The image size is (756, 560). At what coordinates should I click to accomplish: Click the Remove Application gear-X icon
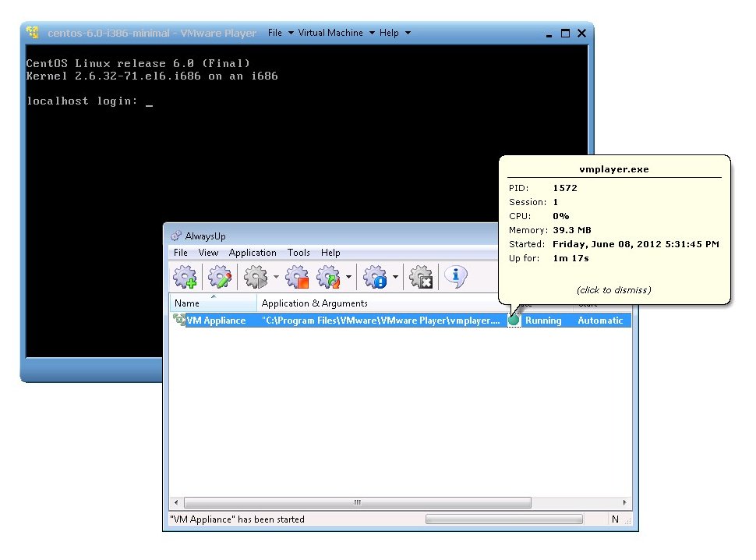(x=421, y=277)
